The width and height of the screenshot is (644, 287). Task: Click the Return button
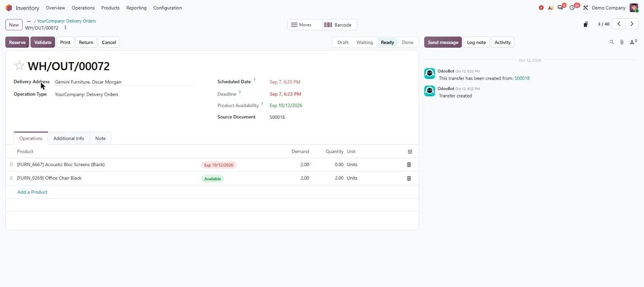click(86, 42)
